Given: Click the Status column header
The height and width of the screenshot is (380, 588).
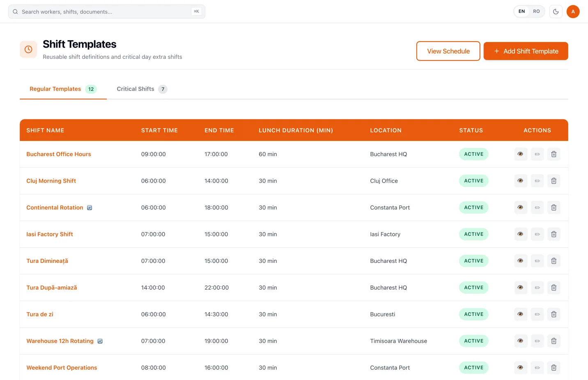Looking at the screenshot, I should pos(471,130).
